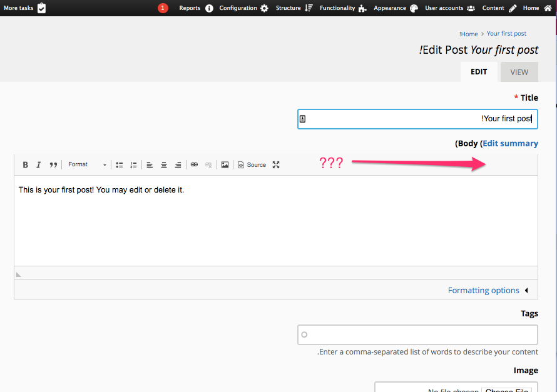Insert an image into the body
557x392 pixels.
click(x=225, y=164)
